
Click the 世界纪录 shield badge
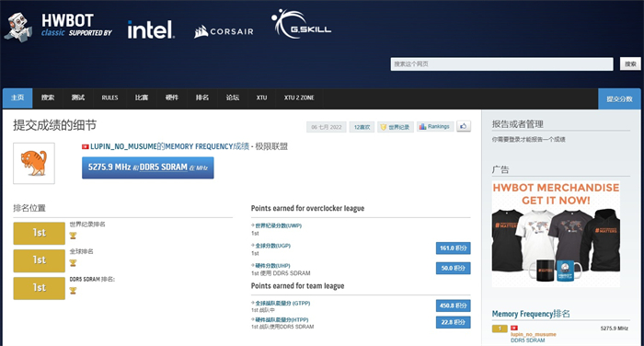[395, 127]
